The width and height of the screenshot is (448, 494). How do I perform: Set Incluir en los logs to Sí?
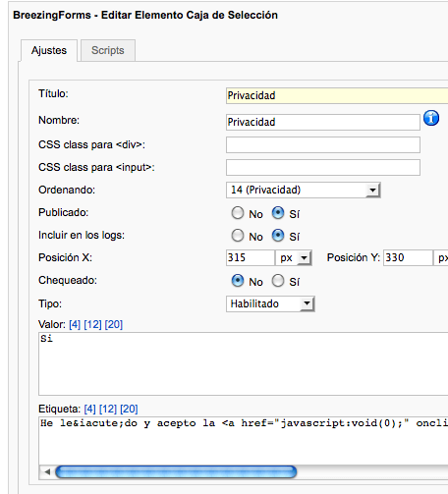[278, 236]
